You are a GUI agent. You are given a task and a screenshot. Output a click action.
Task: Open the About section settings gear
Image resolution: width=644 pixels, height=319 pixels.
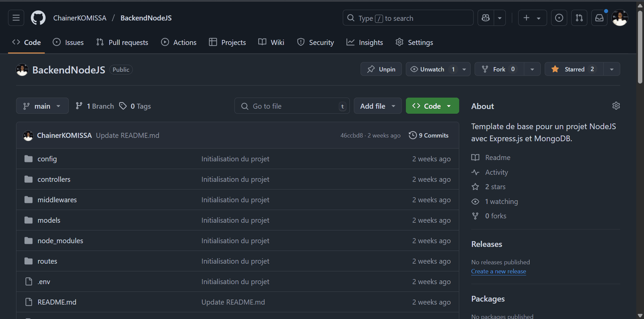(x=616, y=106)
